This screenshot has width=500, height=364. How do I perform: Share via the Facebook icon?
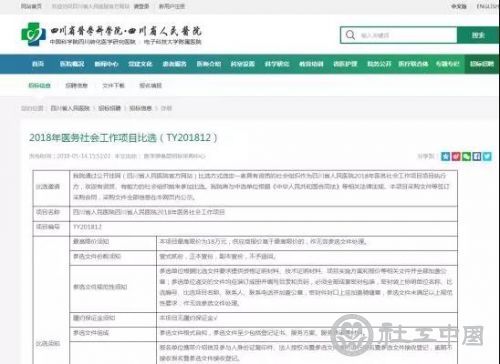pyautogui.click(x=477, y=156)
